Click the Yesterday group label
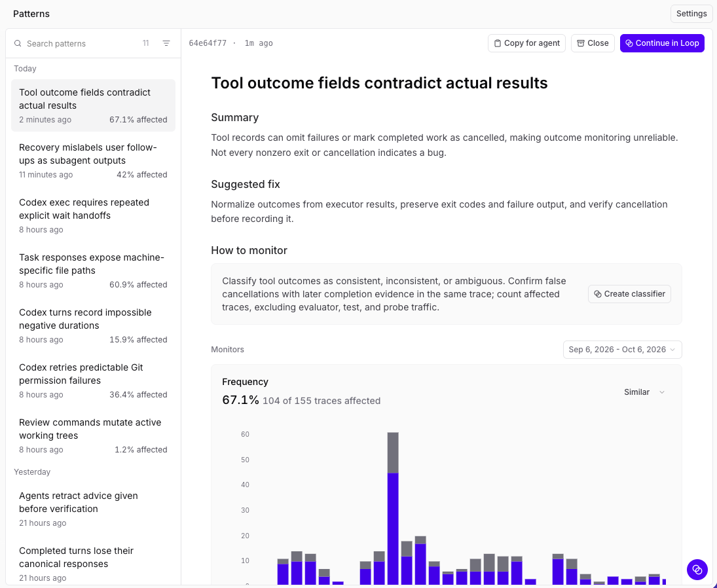Screen dimensions: 717x588 (x=32, y=472)
